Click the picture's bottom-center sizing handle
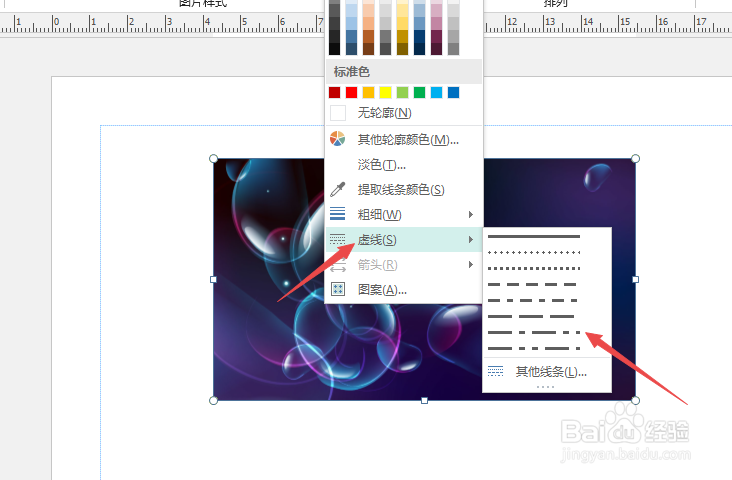The height and width of the screenshot is (480, 732). pyautogui.click(x=424, y=400)
